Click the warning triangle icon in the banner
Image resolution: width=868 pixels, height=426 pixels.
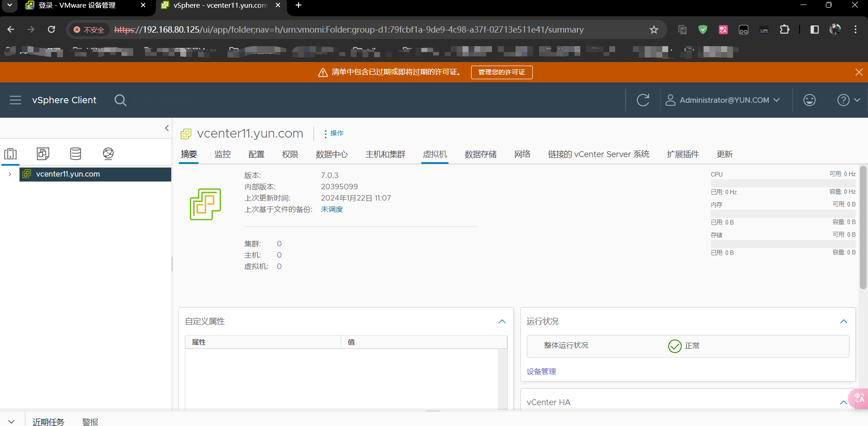pyautogui.click(x=323, y=72)
